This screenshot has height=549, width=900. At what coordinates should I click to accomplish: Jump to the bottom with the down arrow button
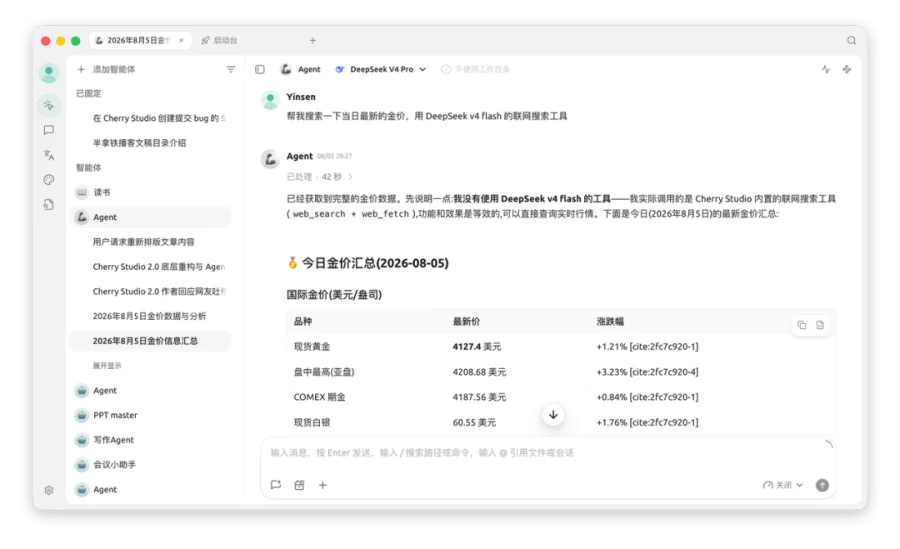click(x=553, y=415)
